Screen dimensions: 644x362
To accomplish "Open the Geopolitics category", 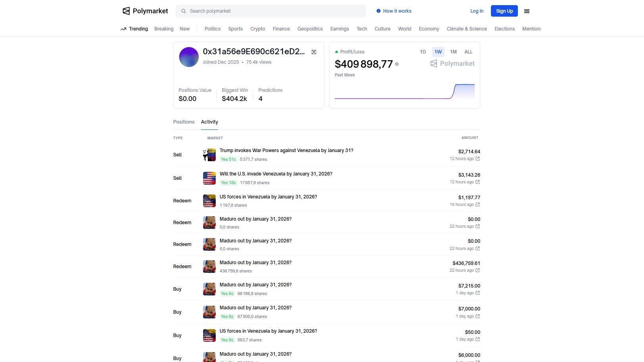I will pos(310,29).
